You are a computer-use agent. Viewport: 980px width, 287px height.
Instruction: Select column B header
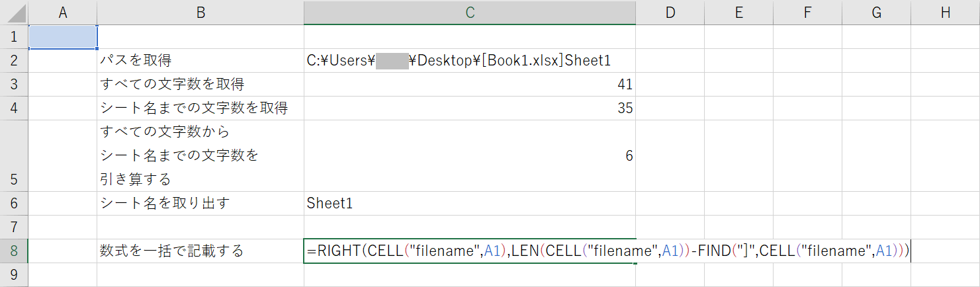(x=200, y=13)
